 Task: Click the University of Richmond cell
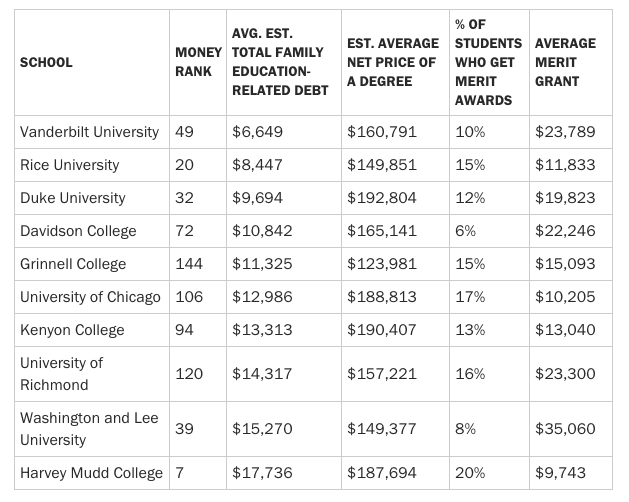(61, 373)
